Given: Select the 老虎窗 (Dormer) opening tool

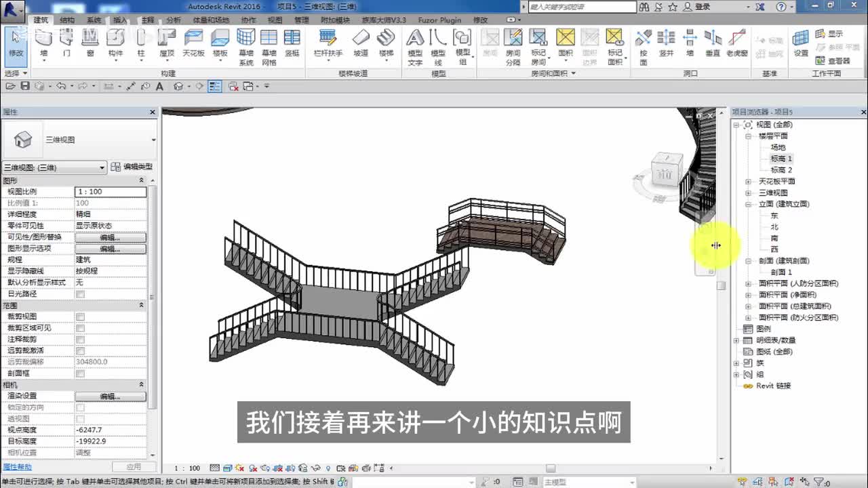Looking at the screenshot, I should 736,43.
